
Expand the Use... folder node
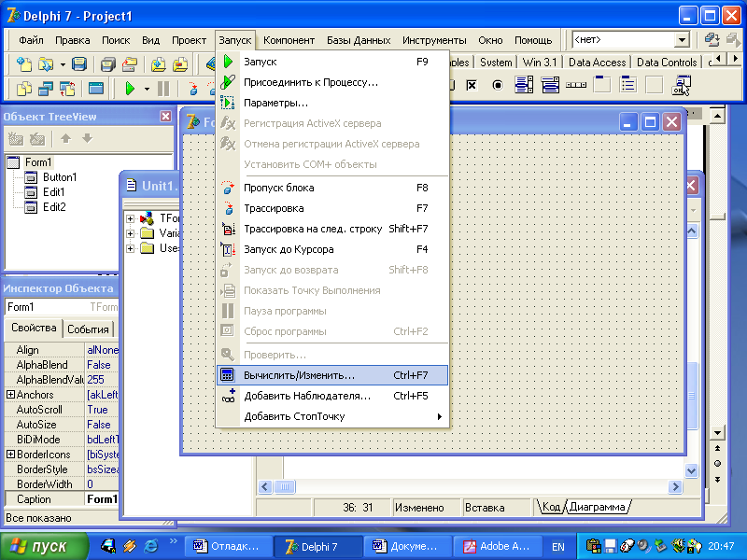130,248
